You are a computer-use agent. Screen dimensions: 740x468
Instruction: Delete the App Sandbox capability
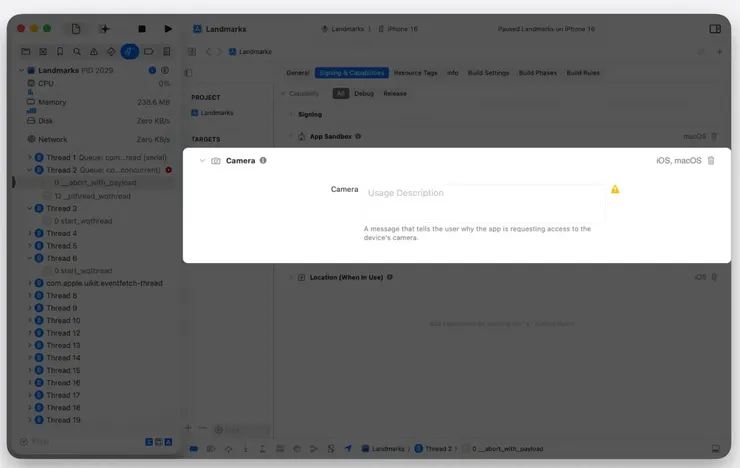(714, 136)
